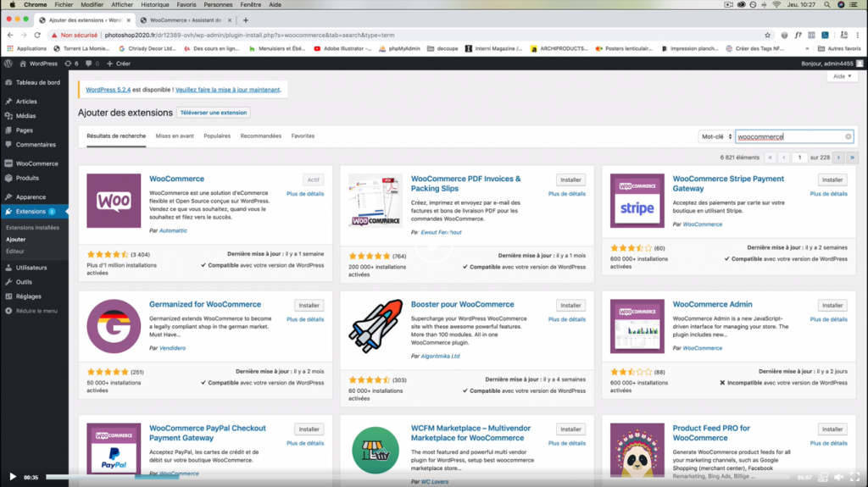Open the Fichier menu in macOS menu bar
The width and height of the screenshot is (868, 487).
tap(64, 4)
